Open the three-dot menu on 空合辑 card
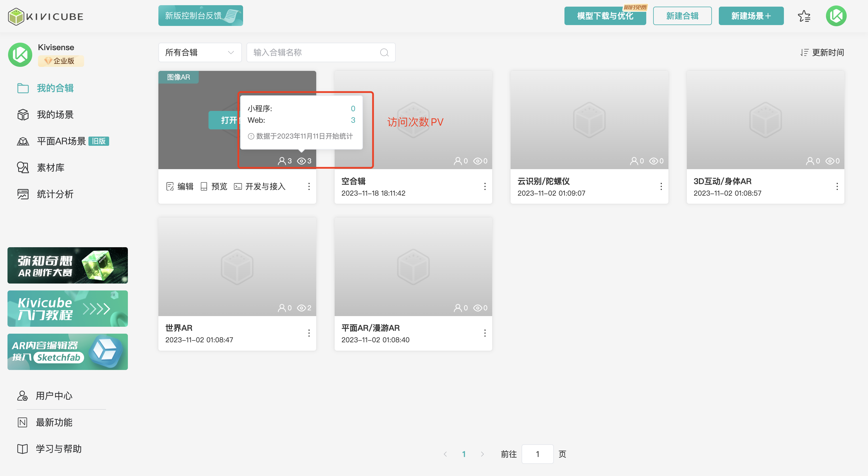868x476 pixels. coord(485,186)
